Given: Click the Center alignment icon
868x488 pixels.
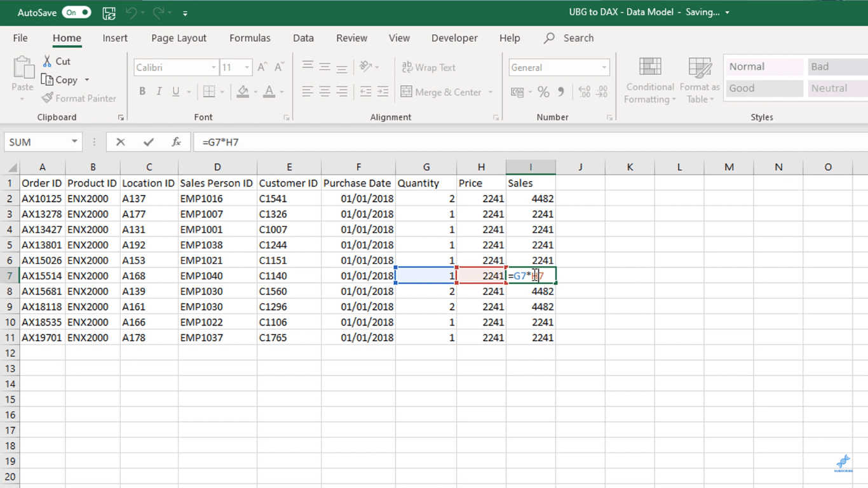Looking at the screenshot, I should click(325, 91).
